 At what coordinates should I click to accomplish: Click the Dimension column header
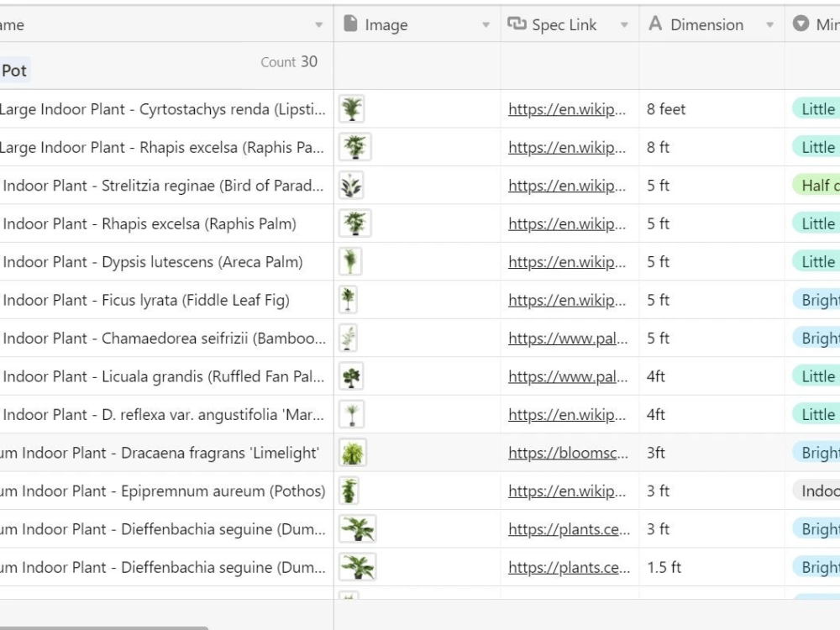tap(711, 24)
